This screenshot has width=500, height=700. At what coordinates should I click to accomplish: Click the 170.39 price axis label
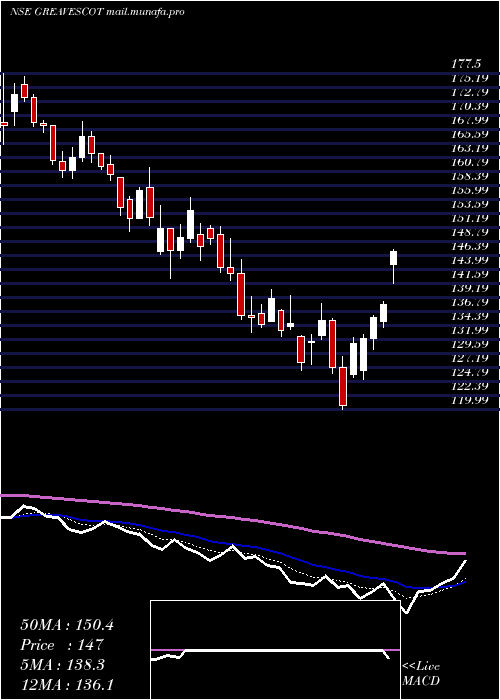[470, 107]
